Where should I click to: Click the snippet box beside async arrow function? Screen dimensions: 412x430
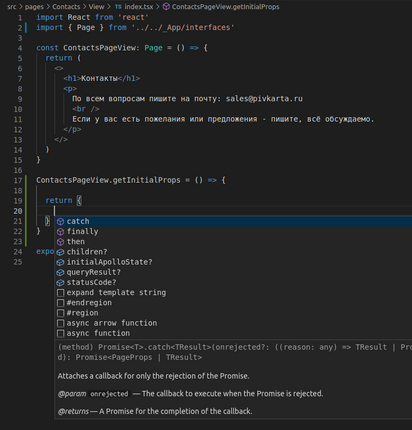point(60,323)
